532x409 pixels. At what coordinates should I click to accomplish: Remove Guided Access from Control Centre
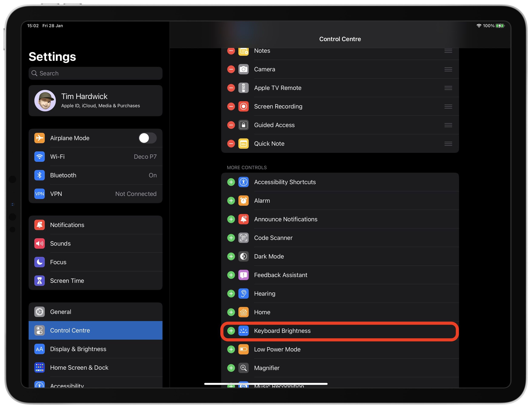coord(231,125)
